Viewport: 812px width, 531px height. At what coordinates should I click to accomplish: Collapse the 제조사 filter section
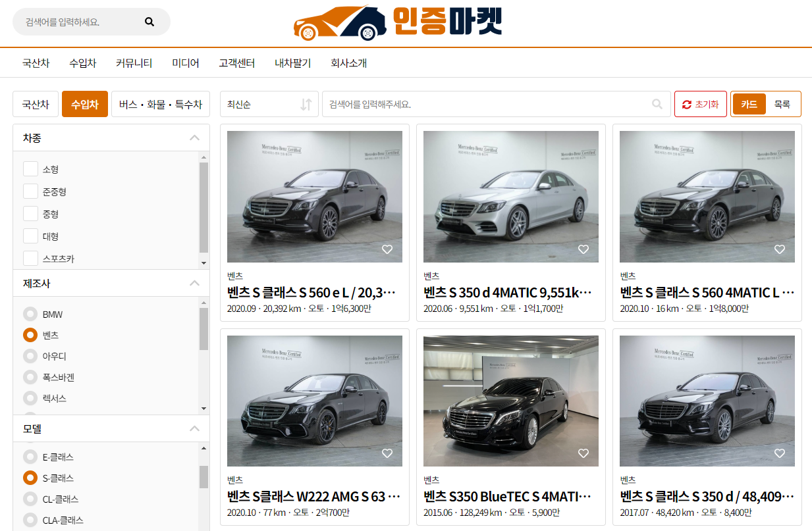pyautogui.click(x=194, y=284)
